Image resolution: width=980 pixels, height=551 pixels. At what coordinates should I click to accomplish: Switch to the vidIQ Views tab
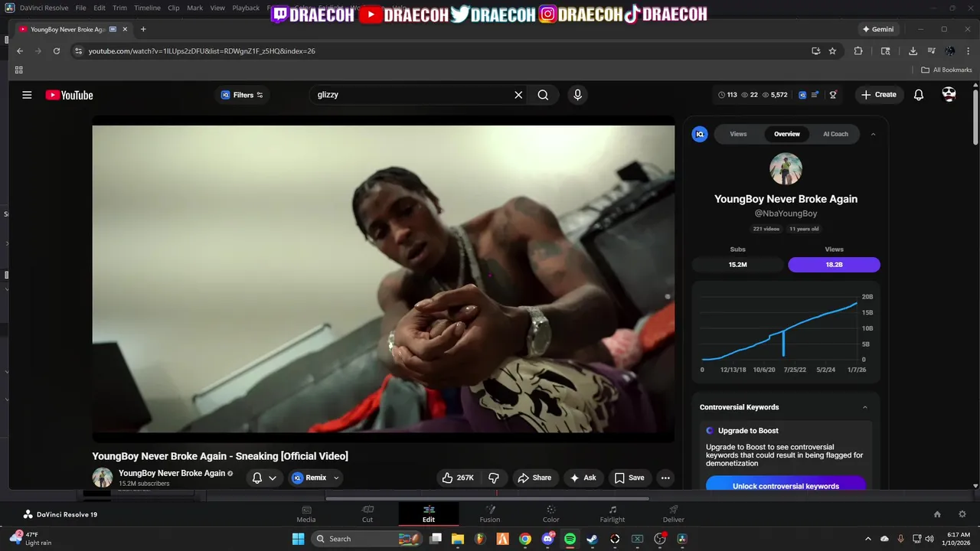coord(738,134)
